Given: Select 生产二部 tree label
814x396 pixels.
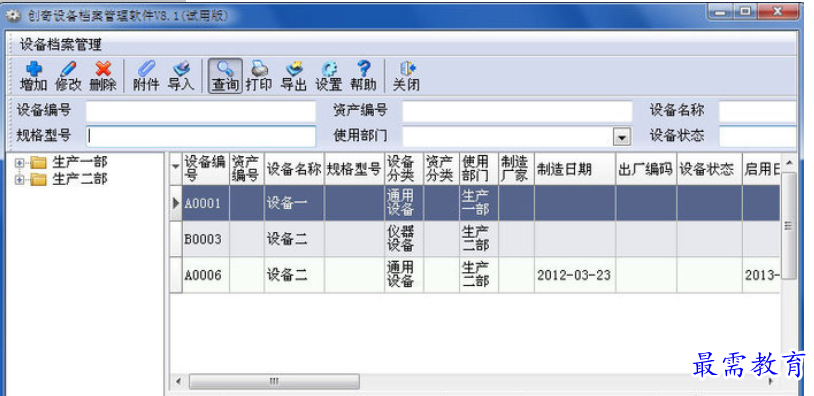Looking at the screenshot, I should [79, 180].
